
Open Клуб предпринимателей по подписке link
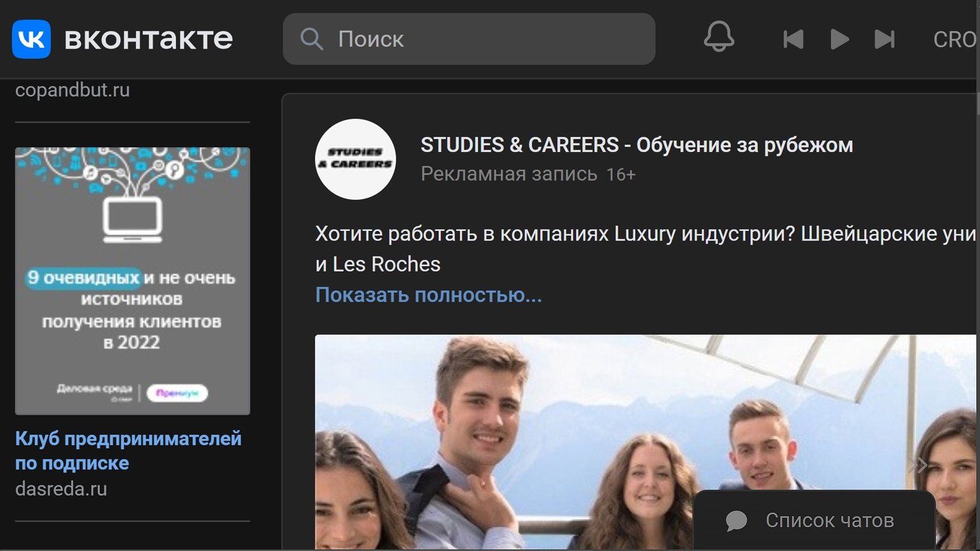point(128,450)
